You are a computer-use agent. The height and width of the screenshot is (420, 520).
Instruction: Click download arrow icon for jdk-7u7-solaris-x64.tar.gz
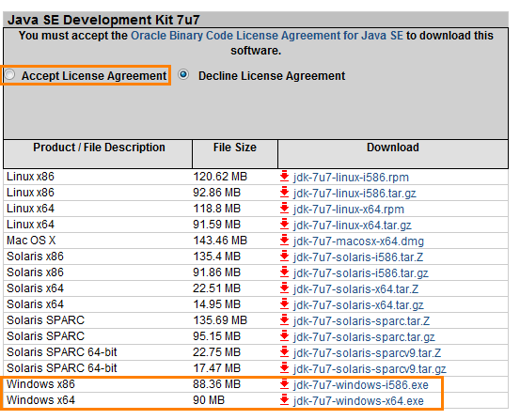pos(284,304)
